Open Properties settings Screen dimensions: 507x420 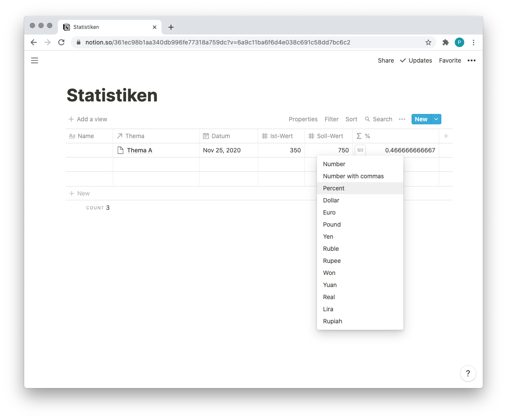(303, 119)
